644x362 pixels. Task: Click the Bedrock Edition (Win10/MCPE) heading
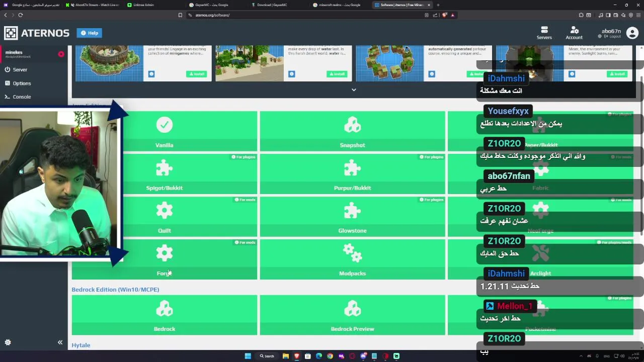115,290
